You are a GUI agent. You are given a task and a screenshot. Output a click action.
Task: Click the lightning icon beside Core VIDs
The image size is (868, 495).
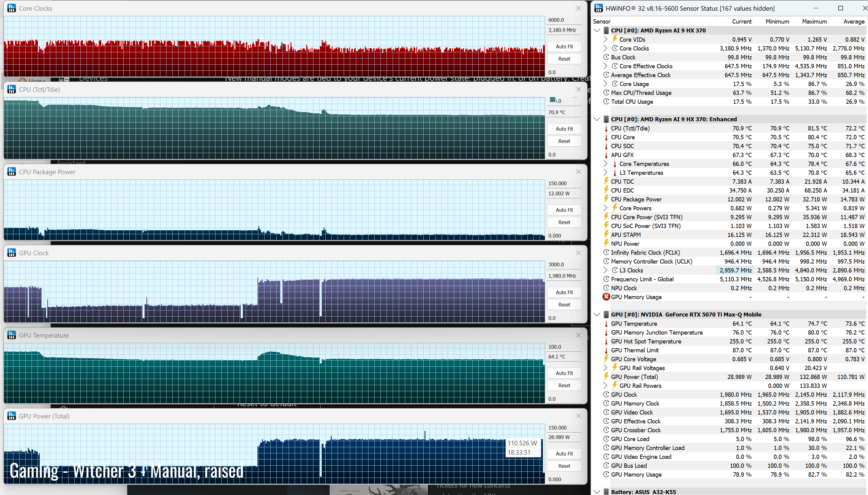coord(615,39)
